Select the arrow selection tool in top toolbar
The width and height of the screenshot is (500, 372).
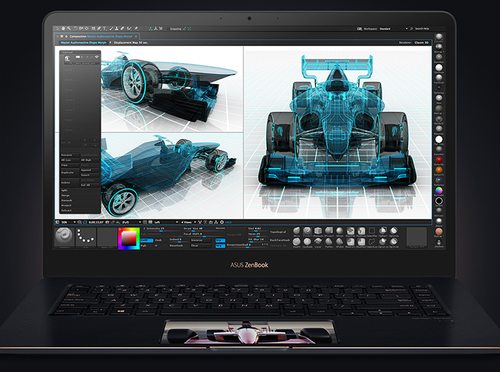[58, 29]
